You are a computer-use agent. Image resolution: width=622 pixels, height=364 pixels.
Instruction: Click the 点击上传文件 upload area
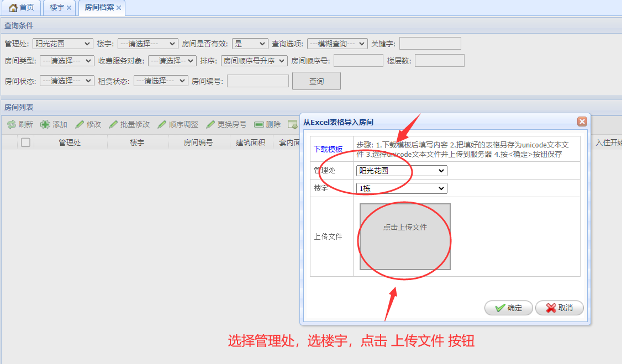(405, 236)
